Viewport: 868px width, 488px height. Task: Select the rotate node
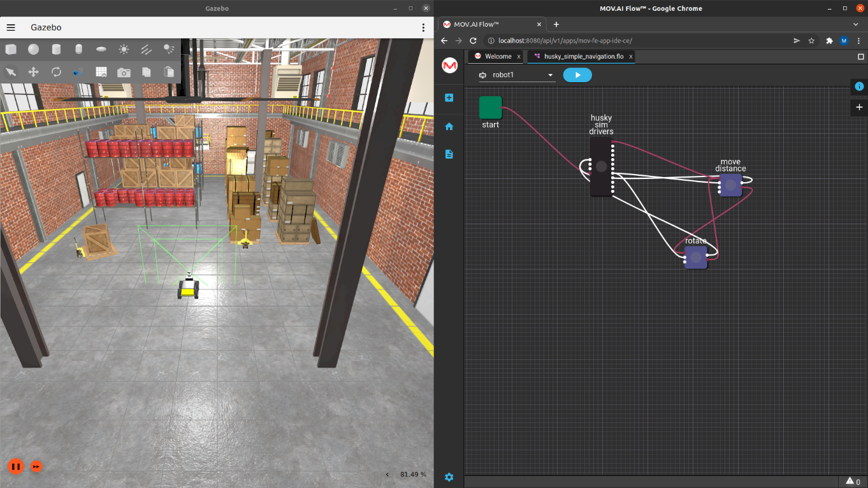pyautogui.click(x=696, y=257)
